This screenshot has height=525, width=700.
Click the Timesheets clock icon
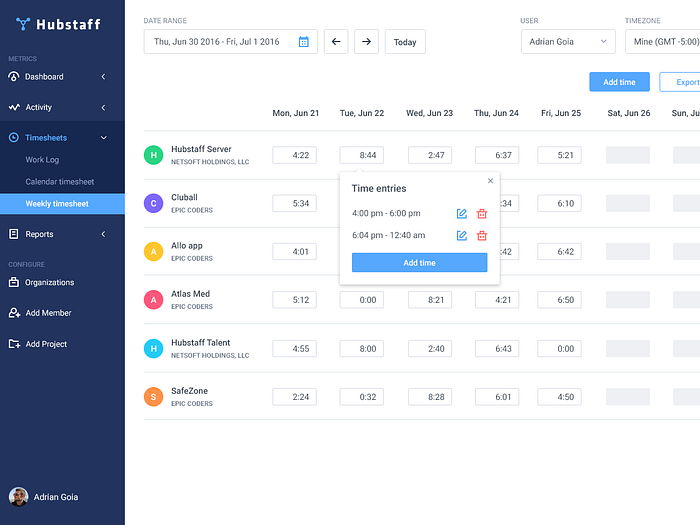tap(14, 138)
